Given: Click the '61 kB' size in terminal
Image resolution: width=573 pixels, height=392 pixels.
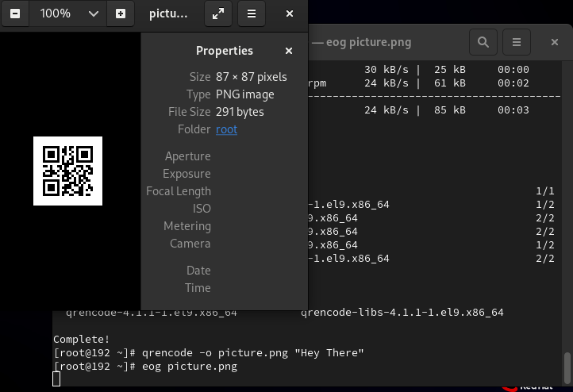Looking at the screenshot, I should point(450,83).
